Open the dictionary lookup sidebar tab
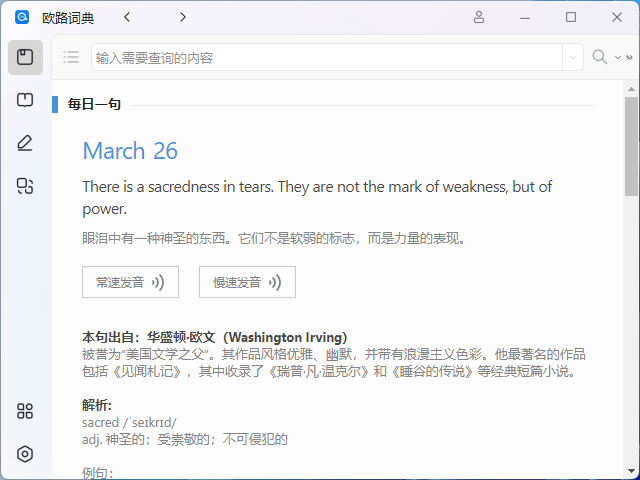The width and height of the screenshot is (640, 480). [x=25, y=57]
